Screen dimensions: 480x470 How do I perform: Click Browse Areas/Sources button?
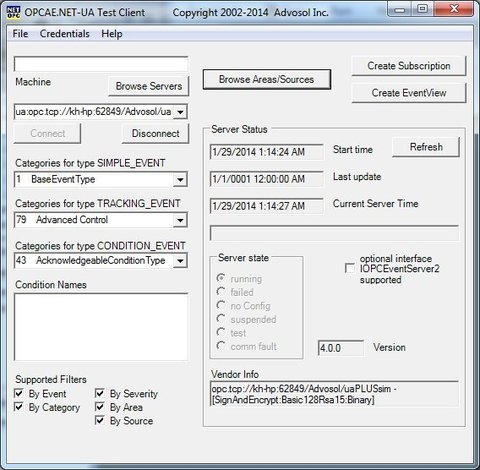tap(267, 79)
